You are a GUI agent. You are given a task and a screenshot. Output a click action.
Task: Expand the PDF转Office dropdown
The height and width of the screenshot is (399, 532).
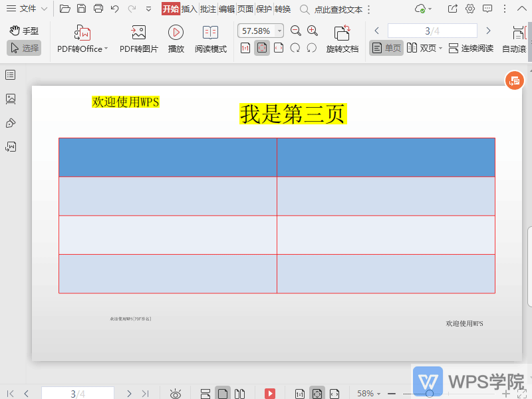(106, 49)
